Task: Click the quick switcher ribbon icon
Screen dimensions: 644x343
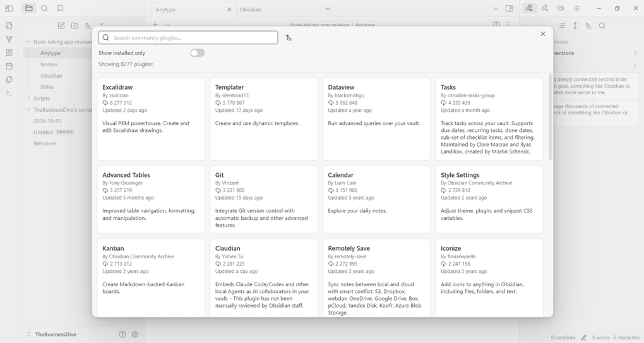Action: 9,25
